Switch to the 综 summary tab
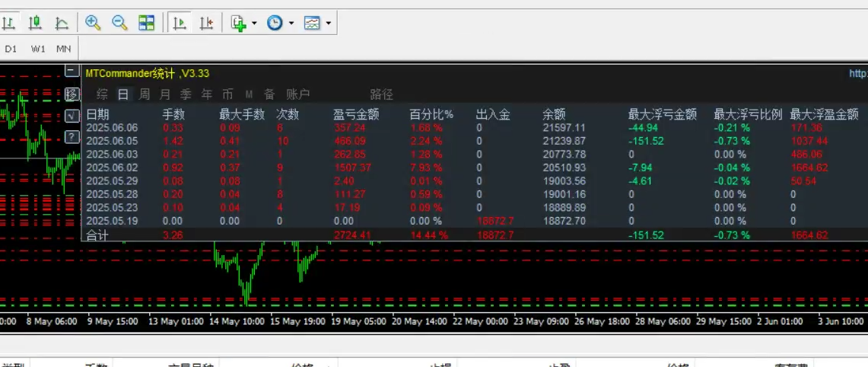The image size is (868, 367). coord(102,94)
